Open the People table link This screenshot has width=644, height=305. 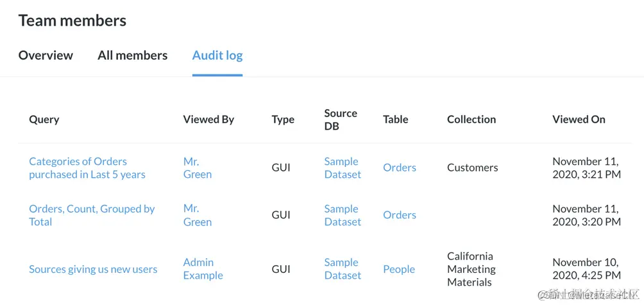[399, 269]
